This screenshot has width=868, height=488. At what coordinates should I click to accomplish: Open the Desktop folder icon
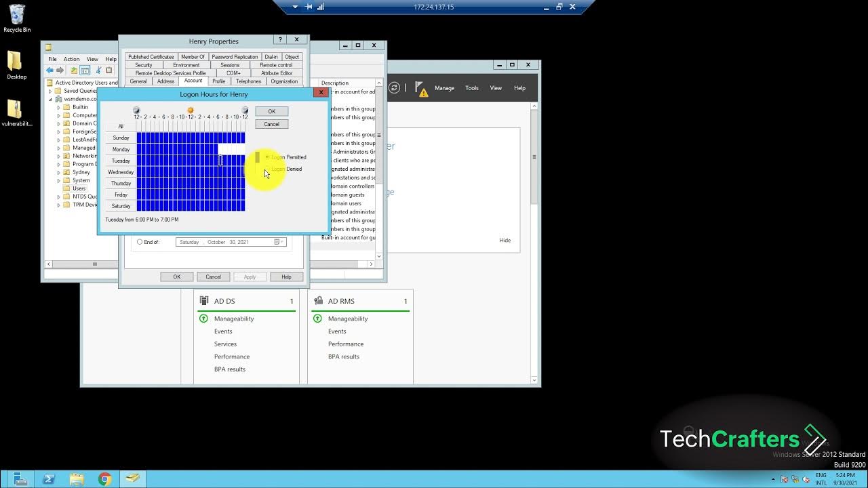pos(16,65)
